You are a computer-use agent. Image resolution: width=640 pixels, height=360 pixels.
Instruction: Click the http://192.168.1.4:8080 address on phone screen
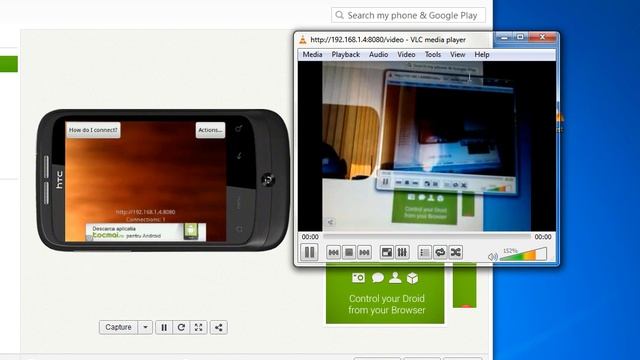[145, 212]
